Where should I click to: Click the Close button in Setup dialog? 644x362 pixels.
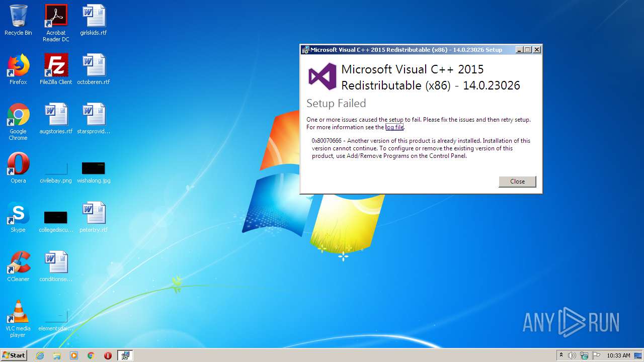point(517,182)
